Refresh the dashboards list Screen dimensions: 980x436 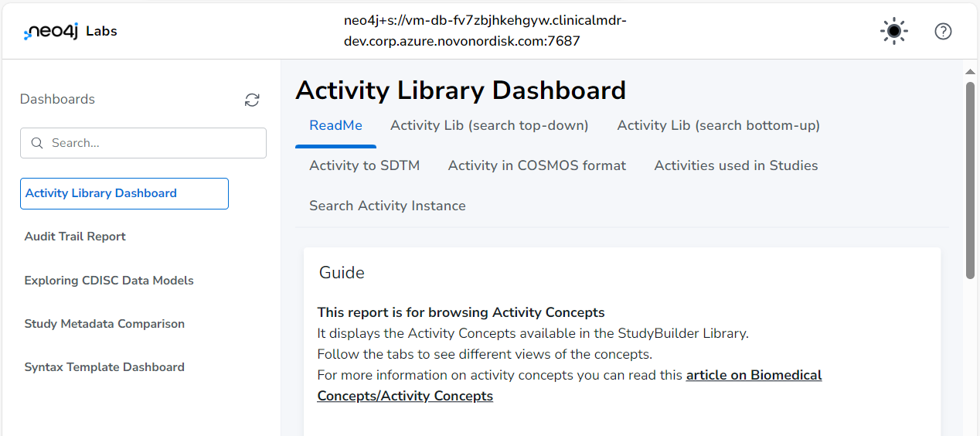pos(252,100)
